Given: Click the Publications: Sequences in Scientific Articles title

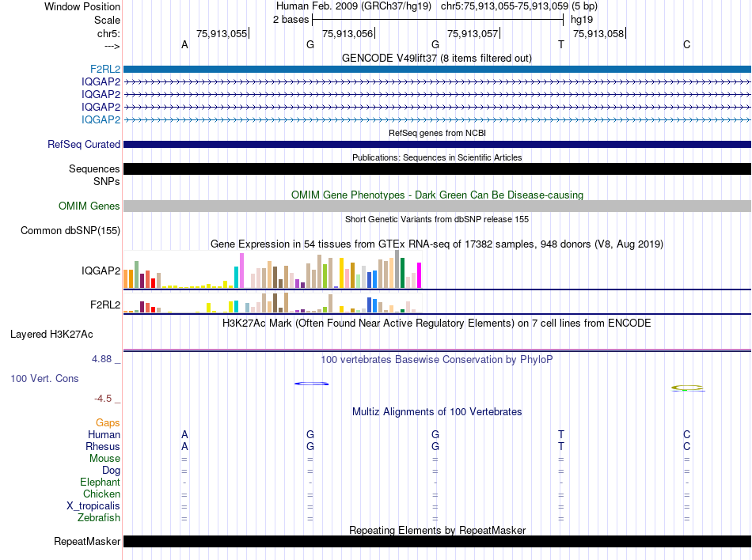Looking at the screenshot, I should tap(437, 157).
